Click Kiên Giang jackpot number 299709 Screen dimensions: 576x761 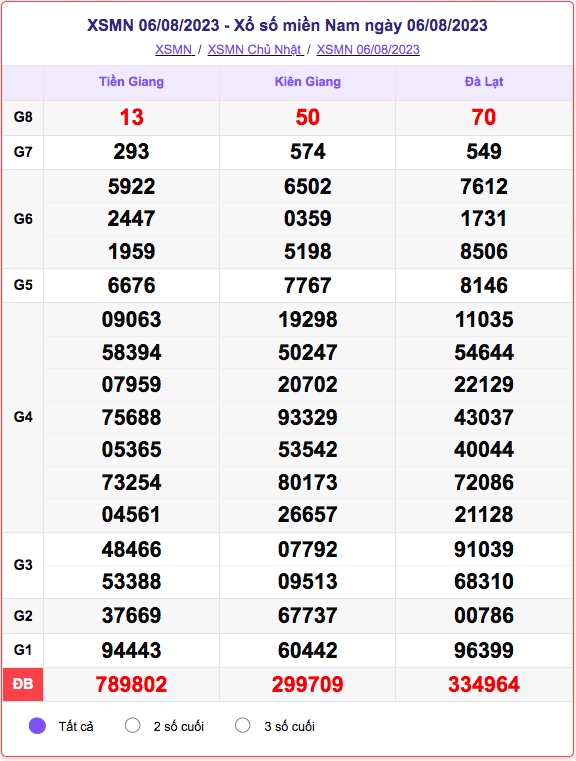308,685
